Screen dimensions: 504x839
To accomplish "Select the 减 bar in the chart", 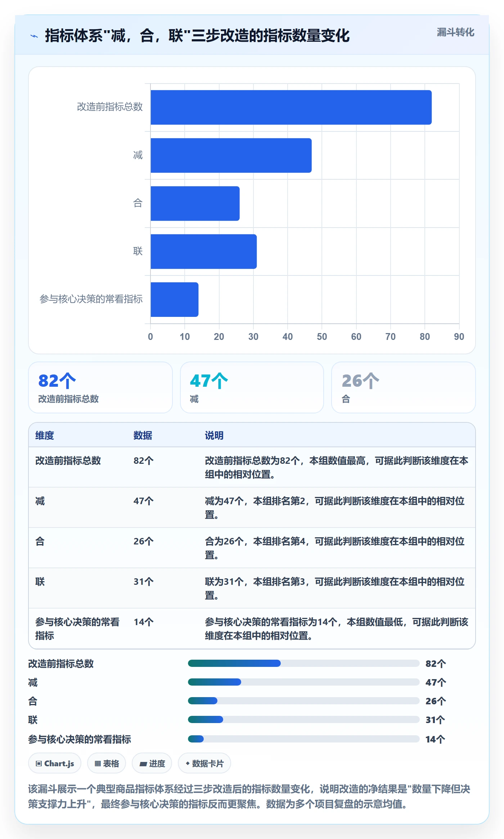I will click(231, 155).
